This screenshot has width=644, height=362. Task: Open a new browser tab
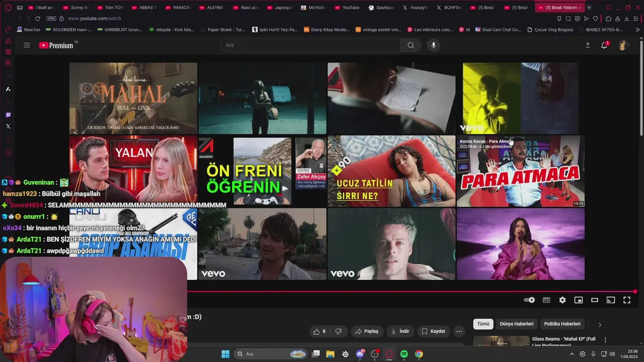(589, 8)
